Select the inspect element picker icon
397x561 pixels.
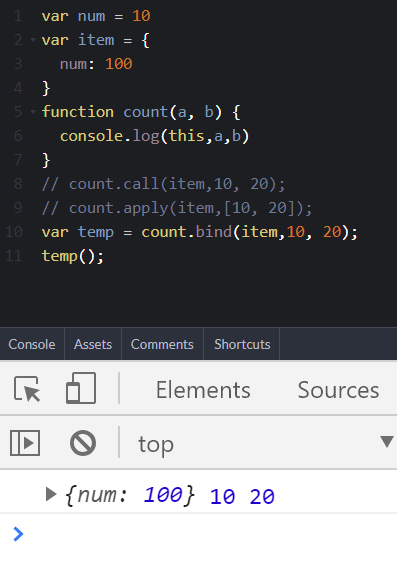27,389
